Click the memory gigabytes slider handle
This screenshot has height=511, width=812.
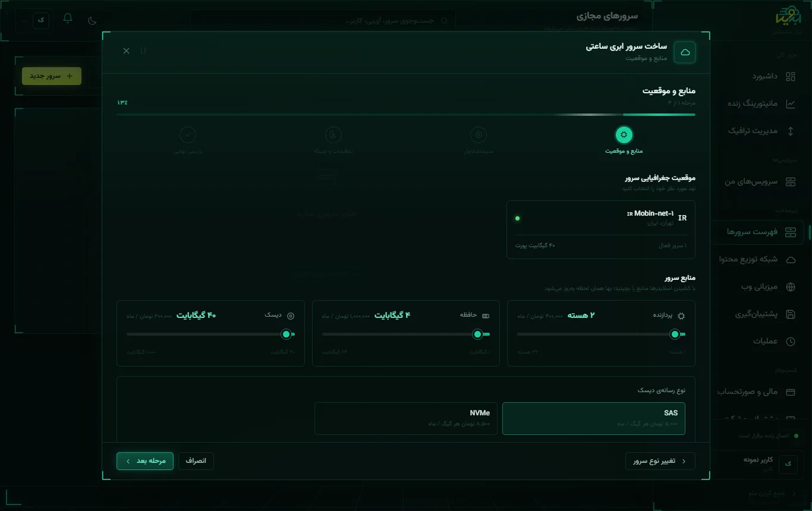tap(477, 335)
